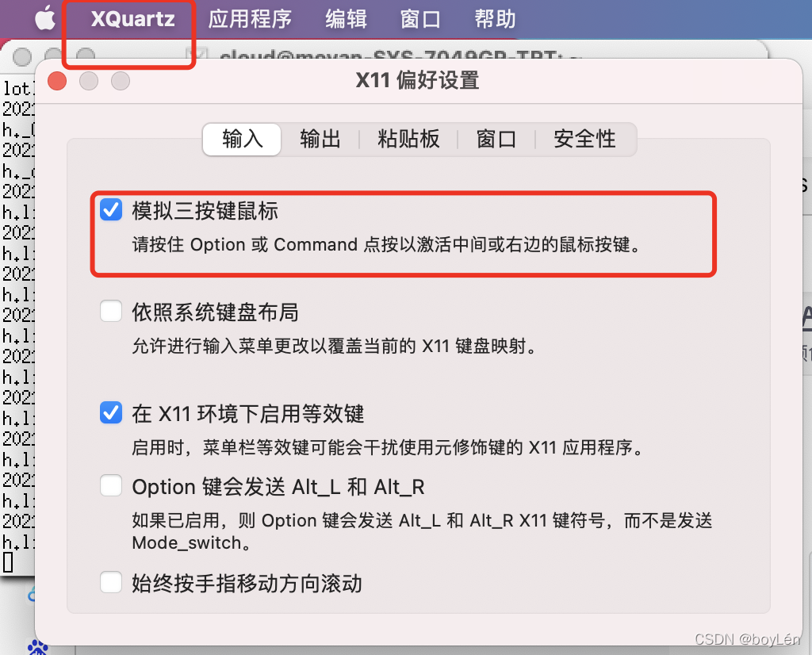Open the 应用程序 menu

point(250,19)
